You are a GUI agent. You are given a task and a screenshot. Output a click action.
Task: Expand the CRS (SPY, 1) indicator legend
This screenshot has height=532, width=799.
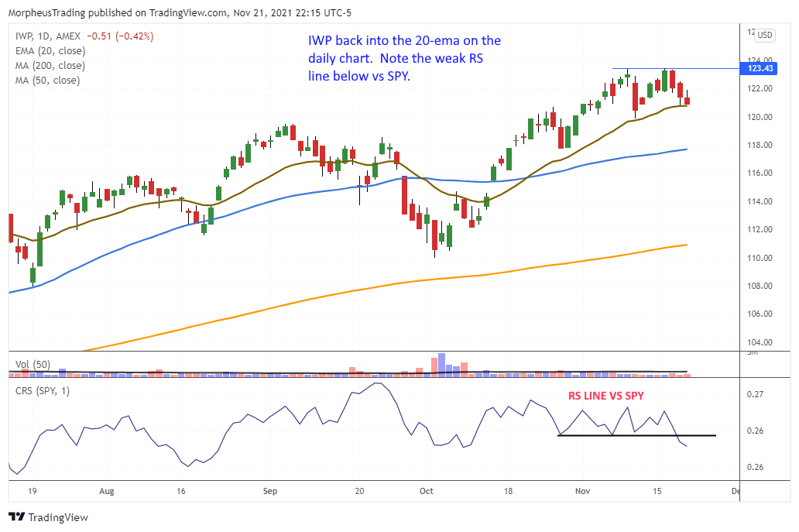[43, 391]
